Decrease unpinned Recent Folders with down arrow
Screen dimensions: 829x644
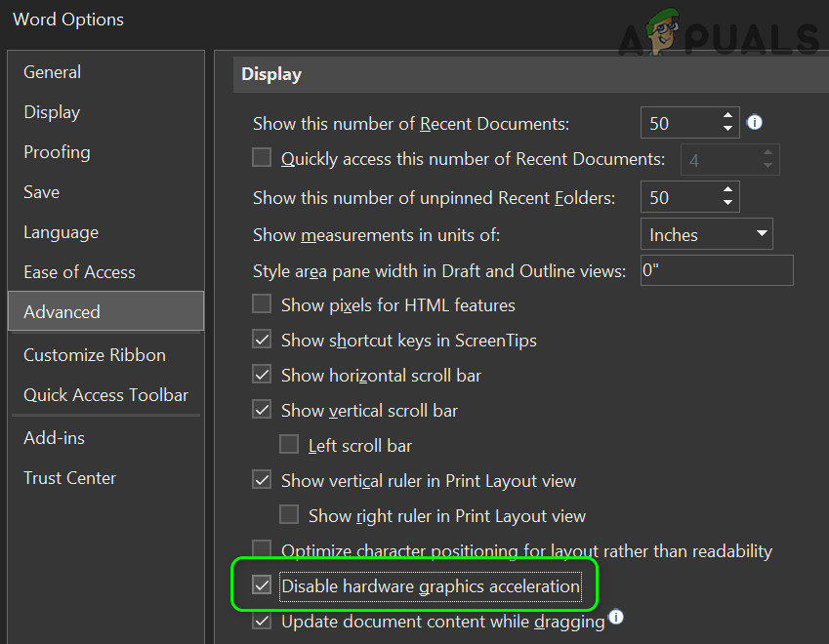(x=728, y=202)
